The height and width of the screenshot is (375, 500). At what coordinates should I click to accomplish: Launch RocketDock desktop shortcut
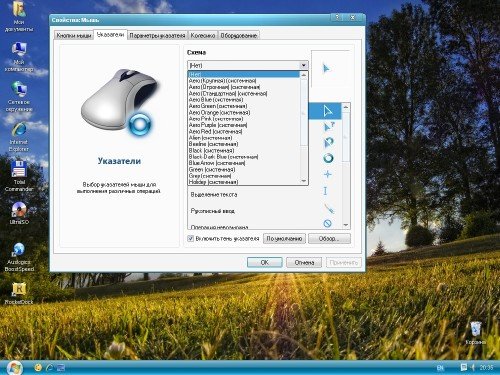19,293
